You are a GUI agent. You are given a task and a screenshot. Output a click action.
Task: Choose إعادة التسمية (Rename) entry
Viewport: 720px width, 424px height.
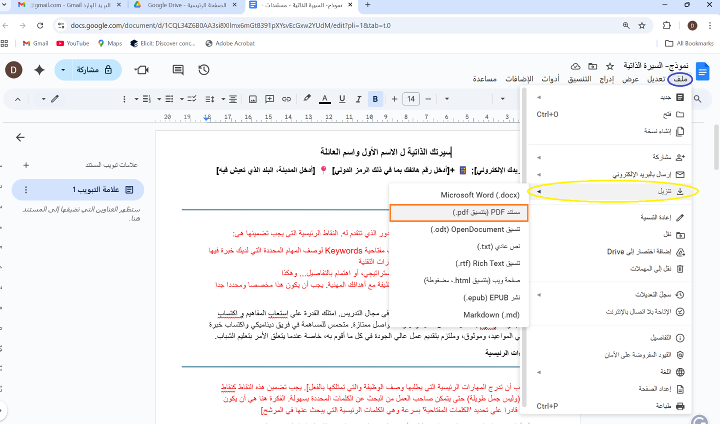[x=611, y=217]
